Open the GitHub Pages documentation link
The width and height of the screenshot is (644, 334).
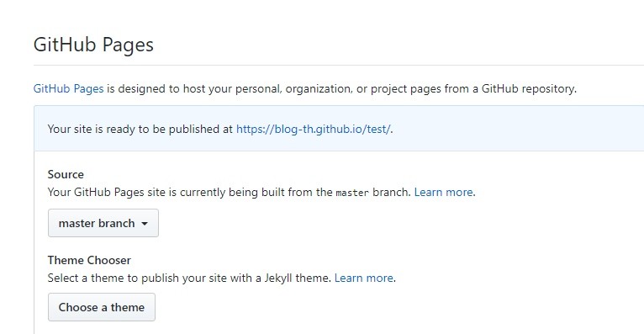point(68,88)
